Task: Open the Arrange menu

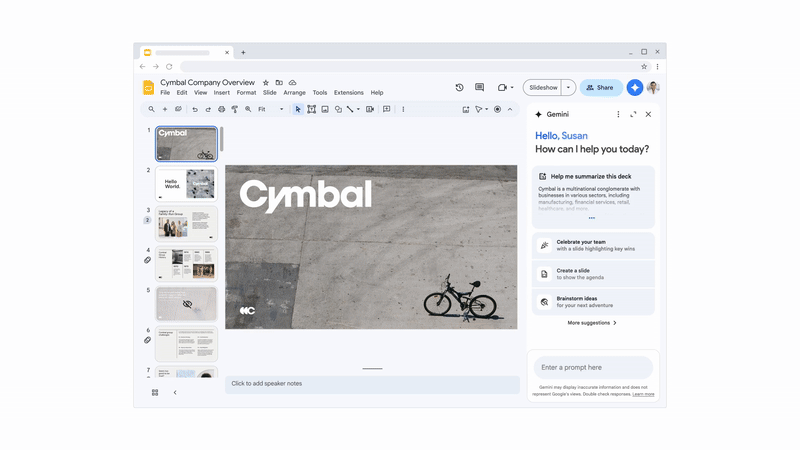Action: [294, 93]
